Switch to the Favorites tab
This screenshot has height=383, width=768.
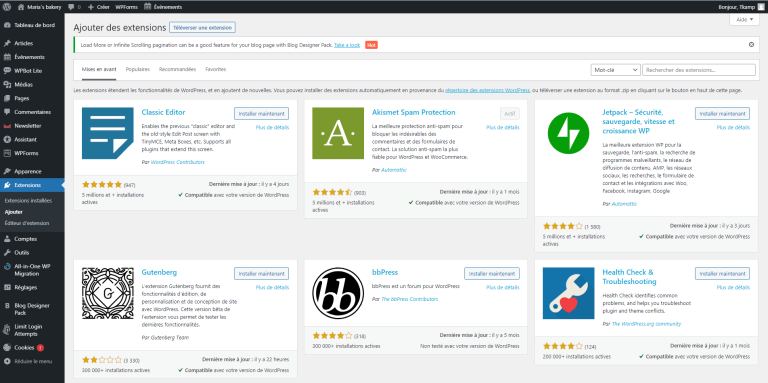coord(216,70)
